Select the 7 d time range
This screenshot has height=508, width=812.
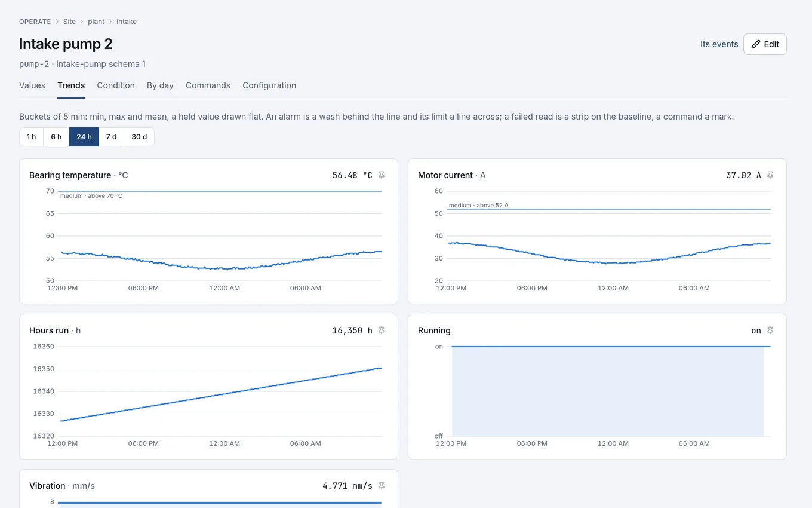(112, 137)
